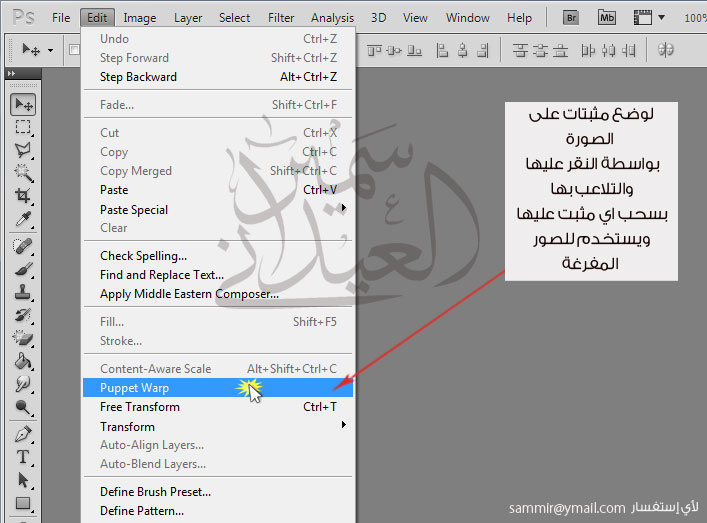Open the View menu
The width and height of the screenshot is (707, 523).
point(415,18)
